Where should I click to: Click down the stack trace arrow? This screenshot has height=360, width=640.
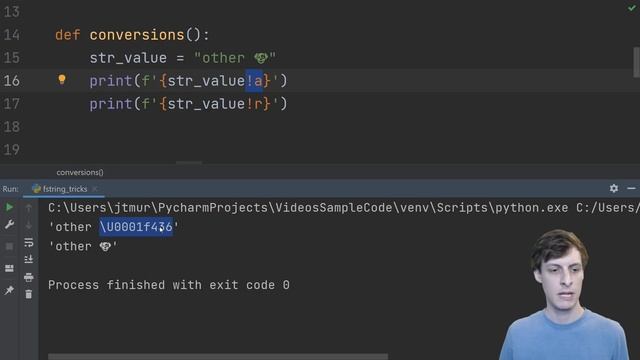click(x=29, y=224)
